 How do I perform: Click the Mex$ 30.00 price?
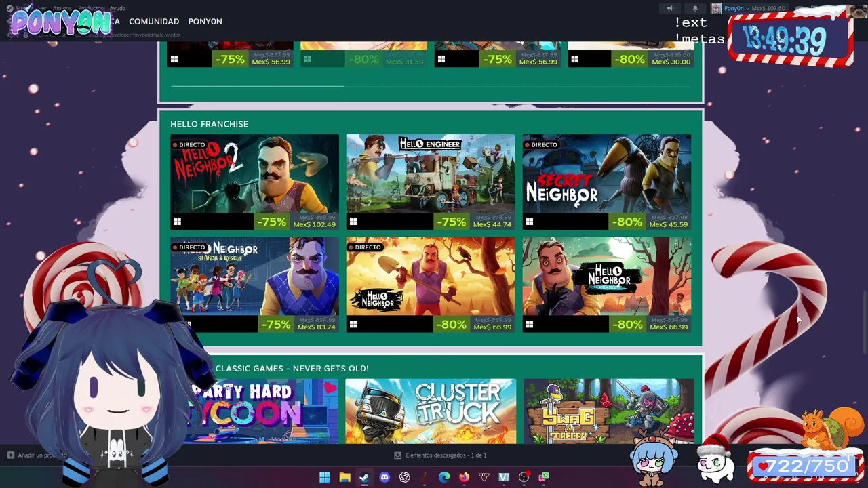tap(671, 62)
